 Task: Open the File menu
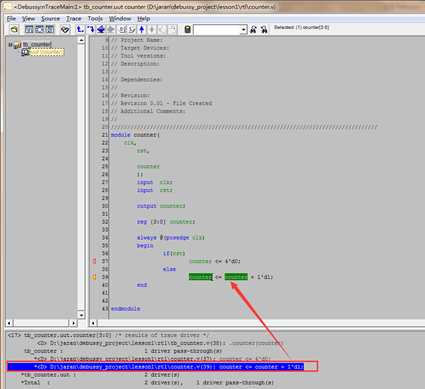point(11,19)
